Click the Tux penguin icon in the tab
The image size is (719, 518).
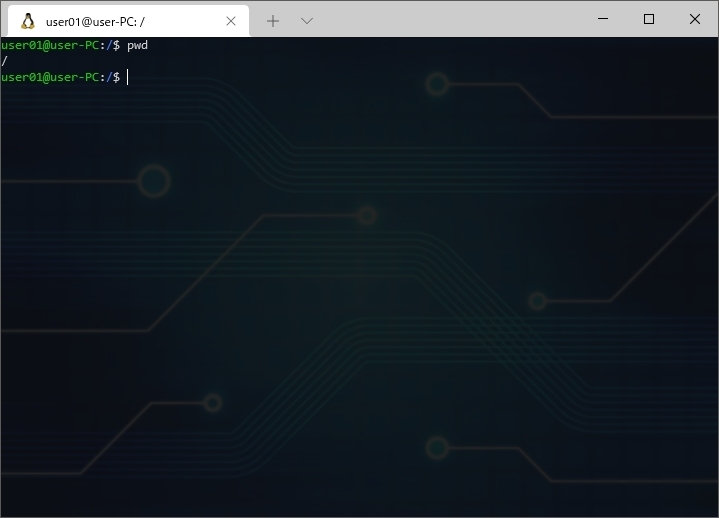tap(27, 20)
